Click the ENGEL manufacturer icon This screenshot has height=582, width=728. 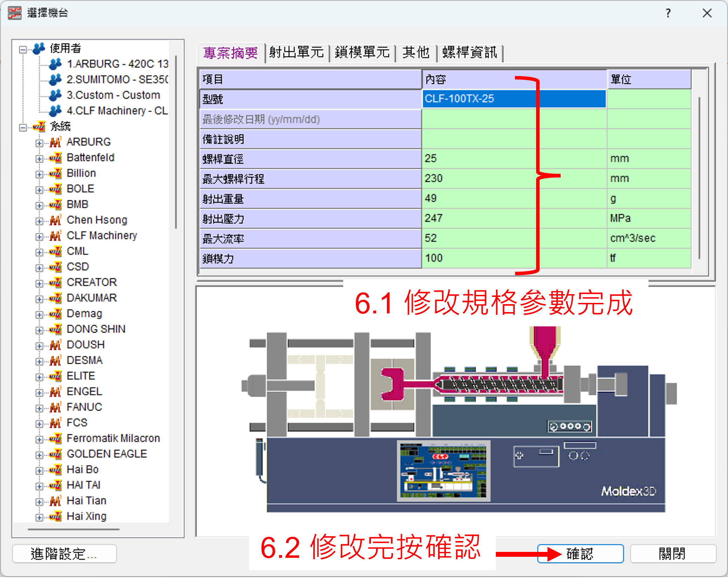point(55,392)
